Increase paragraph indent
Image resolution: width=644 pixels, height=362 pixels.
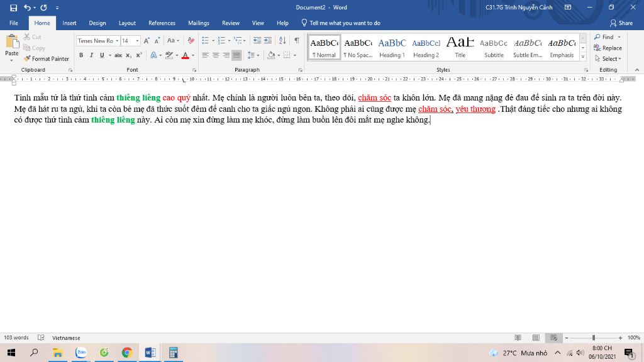(268, 41)
